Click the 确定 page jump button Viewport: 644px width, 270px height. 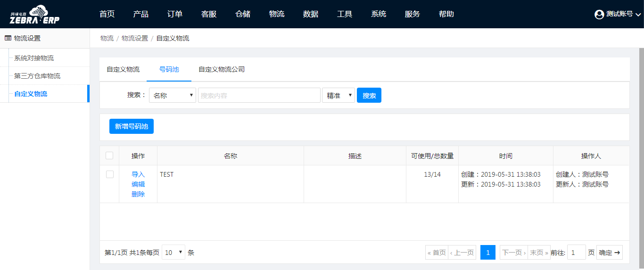[x=610, y=253]
